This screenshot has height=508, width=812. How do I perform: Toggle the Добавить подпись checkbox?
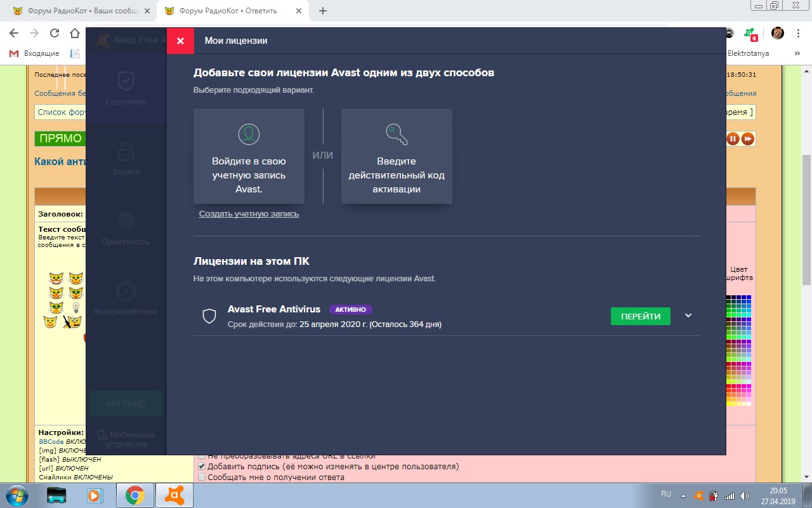[x=202, y=466]
